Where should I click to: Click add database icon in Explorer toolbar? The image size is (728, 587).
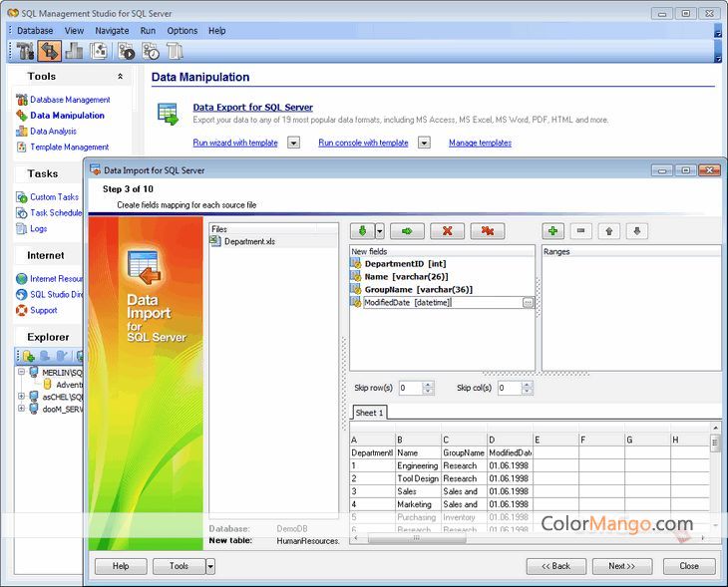click(28, 356)
